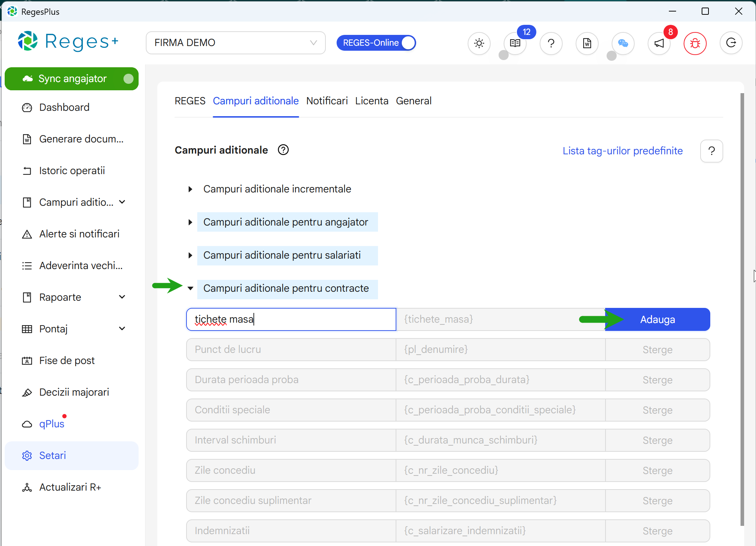The width and height of the screenshot is (756, 546).
Task: Report a bug using the red bug icon
Action: coord(695,43)
